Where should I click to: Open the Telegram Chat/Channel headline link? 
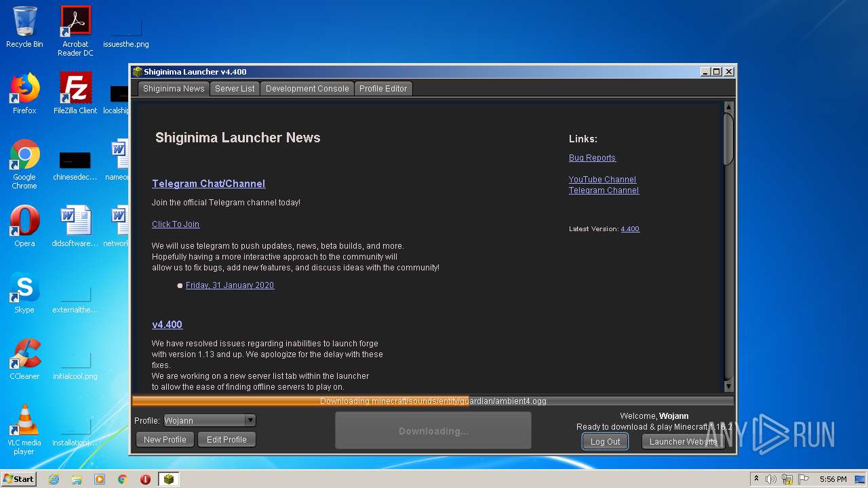coord(208,184)
